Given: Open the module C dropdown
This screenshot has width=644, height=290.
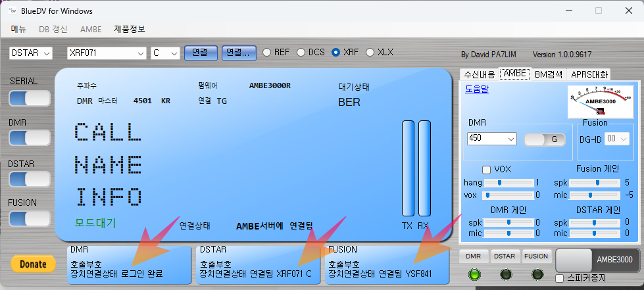Looking at the screenshot, I should click(x=166, y=53).
